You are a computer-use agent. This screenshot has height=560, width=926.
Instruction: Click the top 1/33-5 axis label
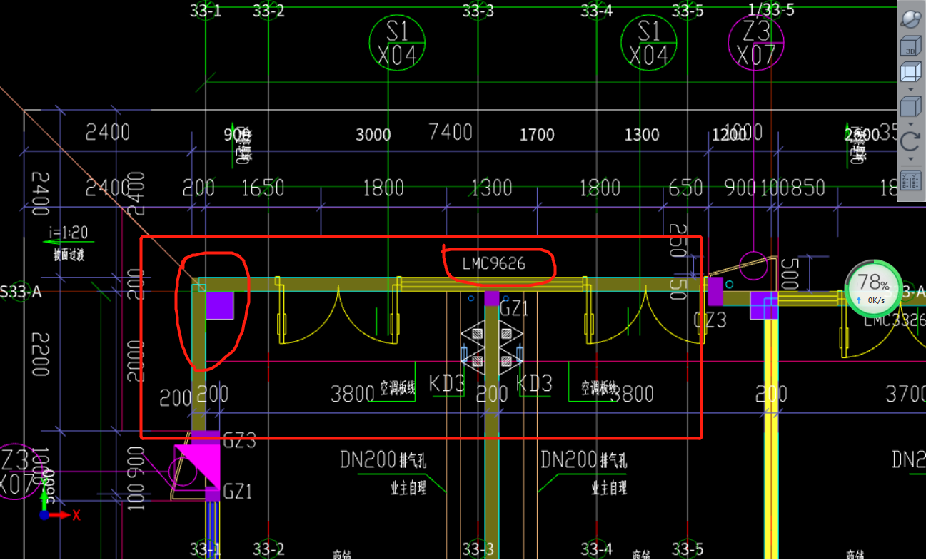click(771, 9)
